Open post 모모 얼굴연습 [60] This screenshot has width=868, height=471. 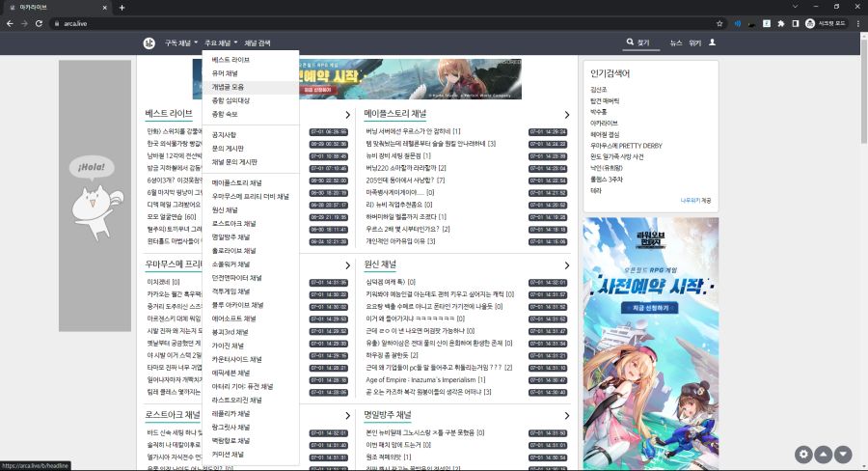point(172,216)
